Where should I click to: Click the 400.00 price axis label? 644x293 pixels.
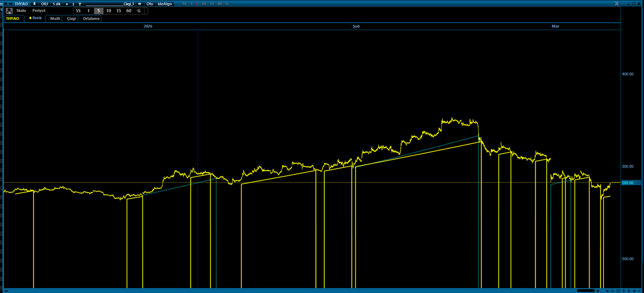pos(627,74)
